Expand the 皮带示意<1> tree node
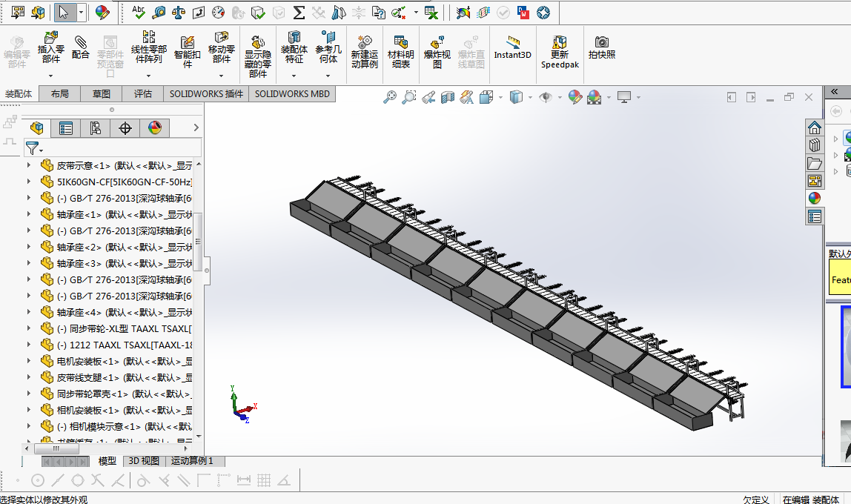Image resolution: width=851 pixels, height=504 pixels. [x=28, y=165]
